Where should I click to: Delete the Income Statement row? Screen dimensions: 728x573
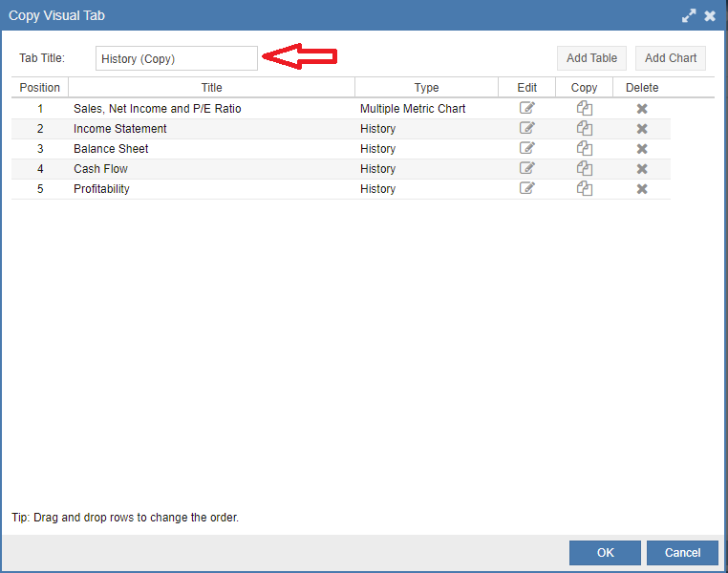(642, 129)
